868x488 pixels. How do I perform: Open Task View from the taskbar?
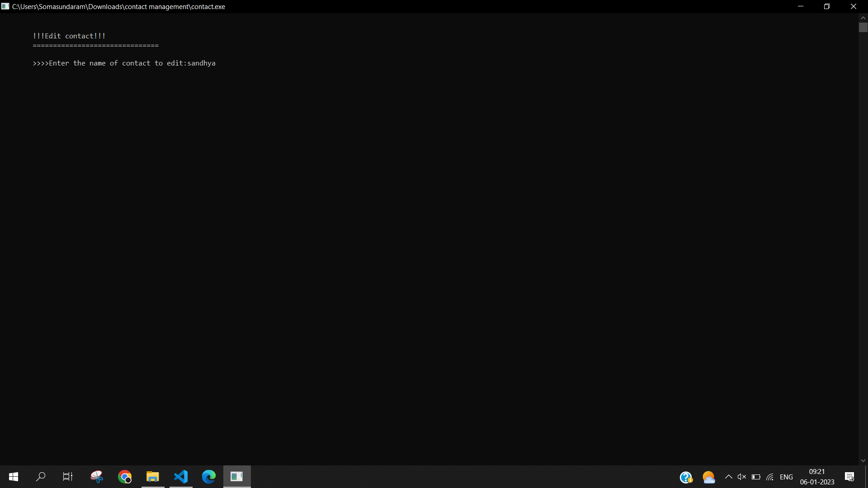[68, 477]
